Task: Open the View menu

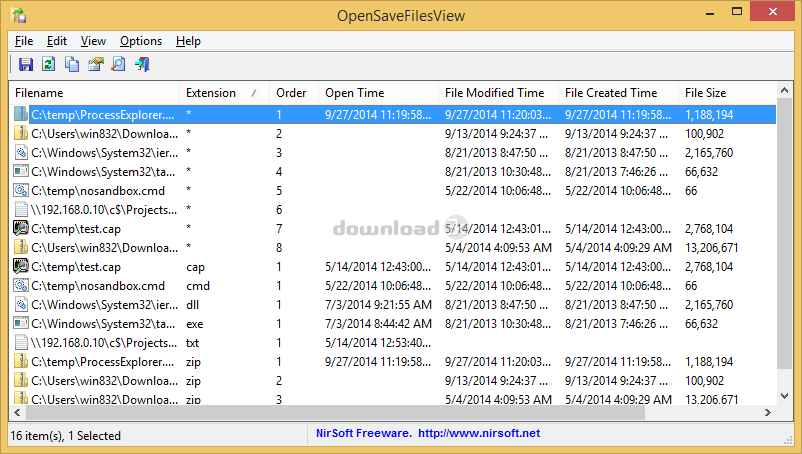Action: click(93, 41)
